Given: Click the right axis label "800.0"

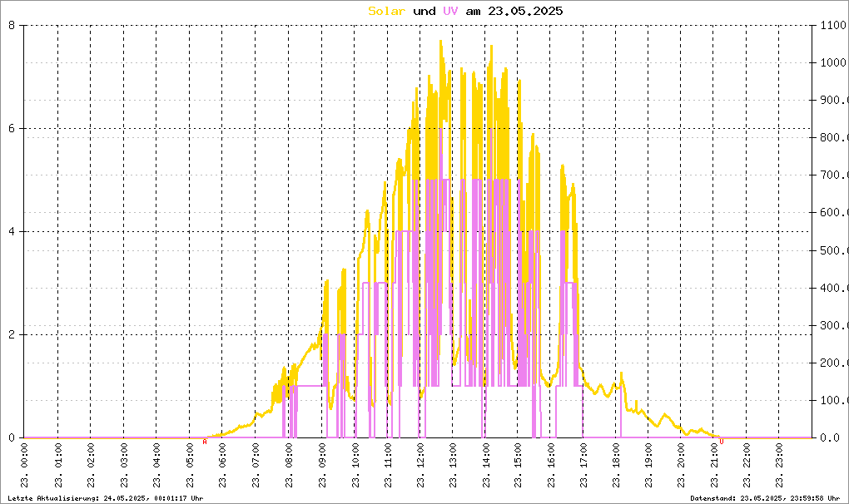Looking at the screenshot, I should point(834,137).
